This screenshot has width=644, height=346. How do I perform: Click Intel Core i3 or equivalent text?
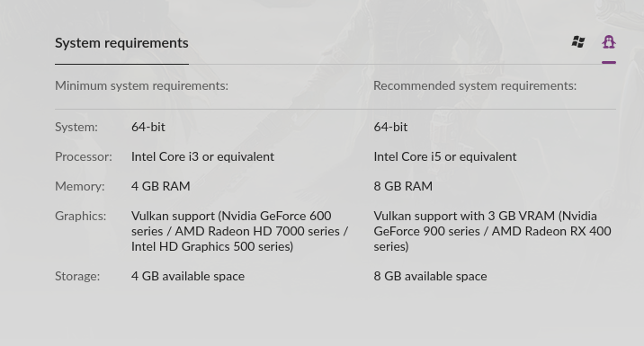203,156
